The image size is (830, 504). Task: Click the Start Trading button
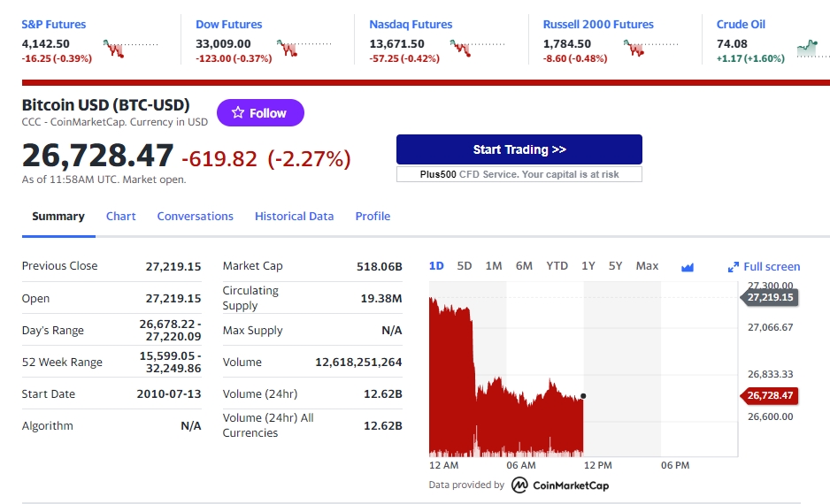(x=519, y=149)
